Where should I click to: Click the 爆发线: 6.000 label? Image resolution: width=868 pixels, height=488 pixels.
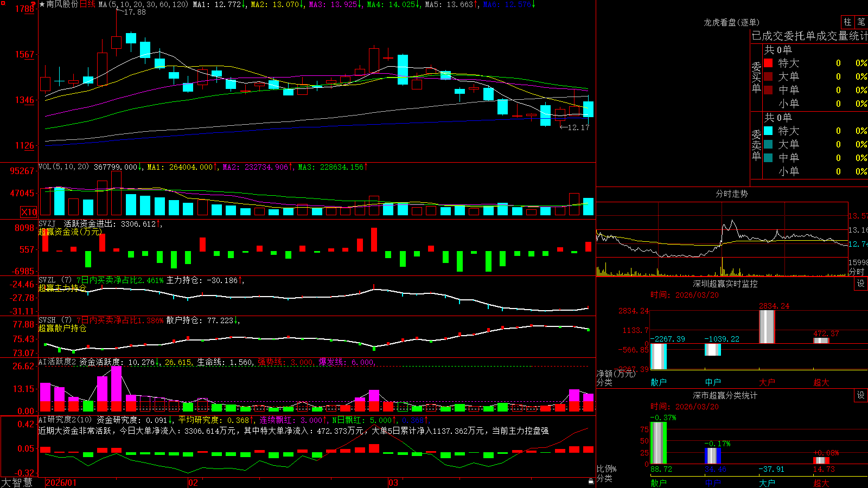[x=346, y=362]
